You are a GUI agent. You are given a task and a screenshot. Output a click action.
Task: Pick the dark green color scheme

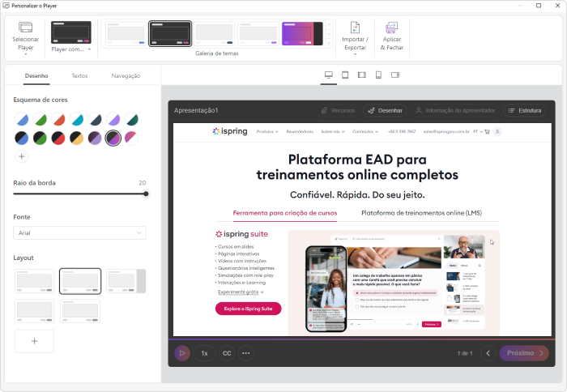tap(40, 138)
